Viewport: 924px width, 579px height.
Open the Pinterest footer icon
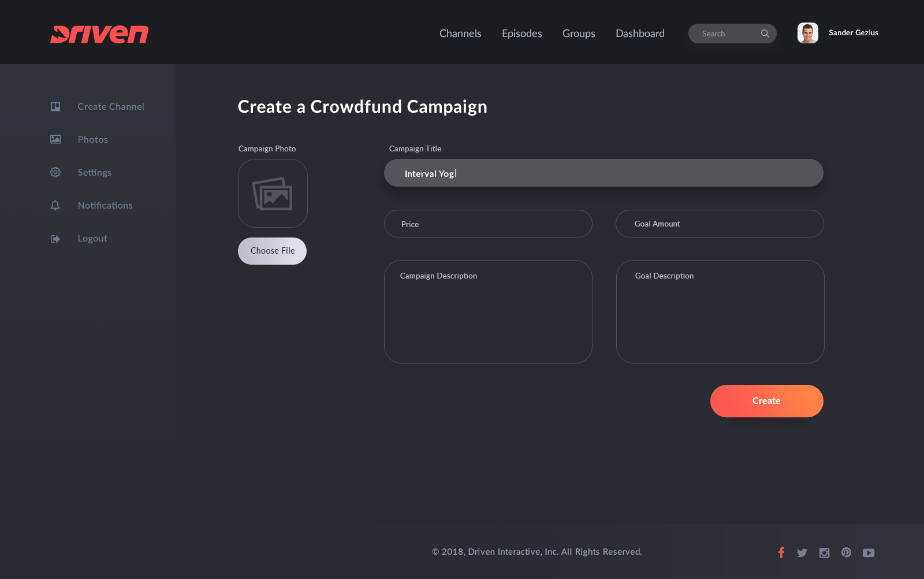(x=846, y=552)
